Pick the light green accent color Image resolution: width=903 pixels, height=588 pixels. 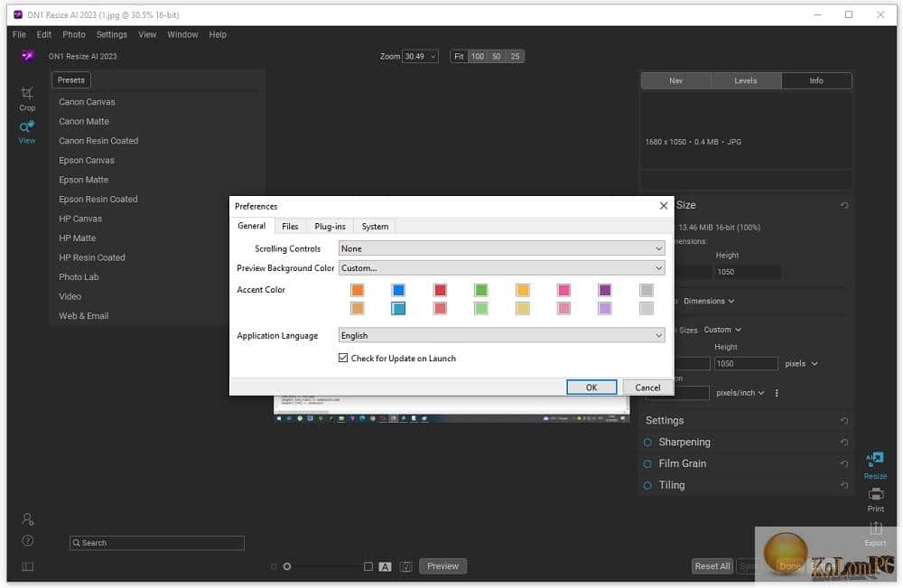coord(481,308)
